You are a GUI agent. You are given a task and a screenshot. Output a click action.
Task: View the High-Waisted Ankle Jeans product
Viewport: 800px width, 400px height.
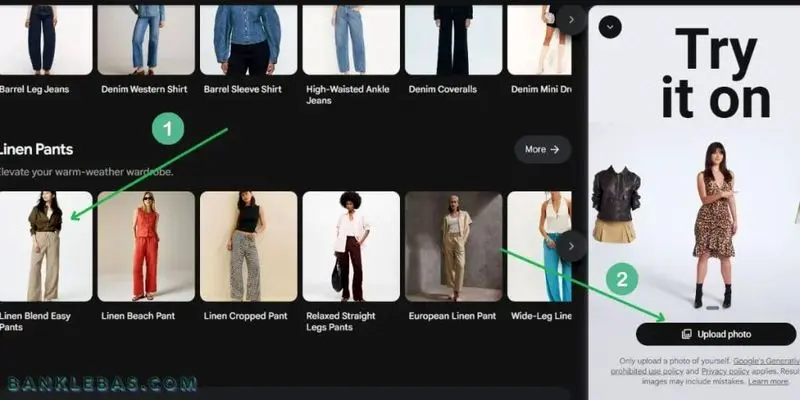[350, 38]
